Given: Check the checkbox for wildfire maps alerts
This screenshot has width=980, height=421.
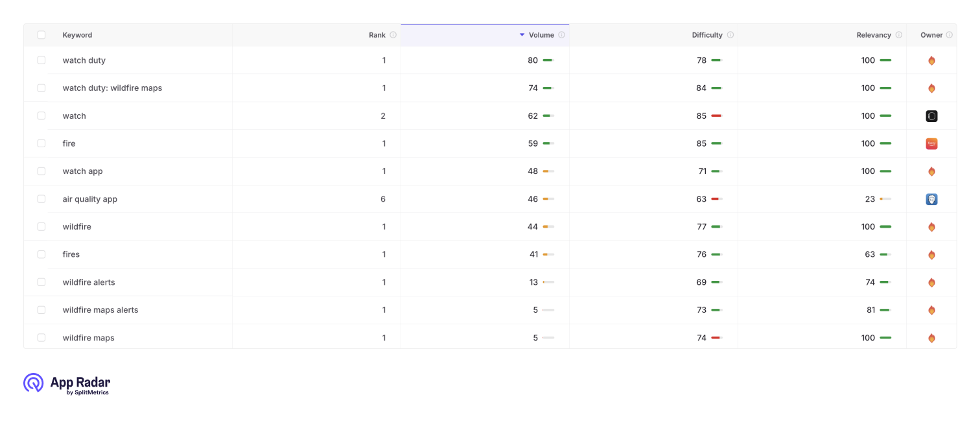Looking at the screenshot, I should tap(41, 309).
